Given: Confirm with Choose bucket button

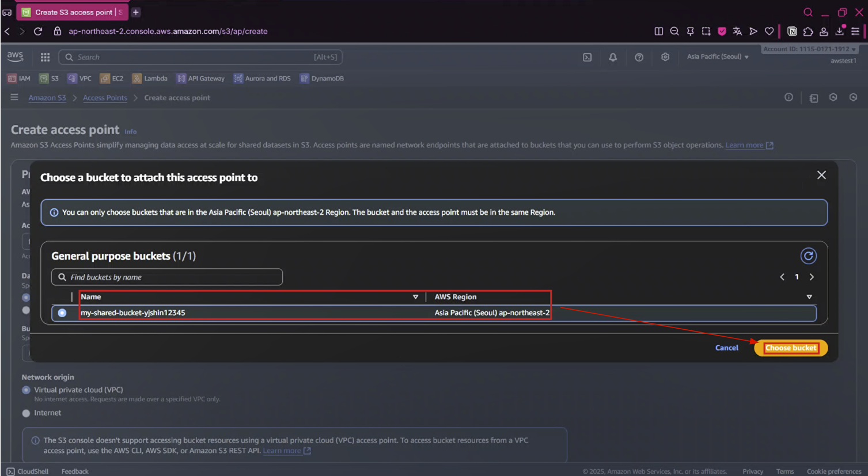Looking at the screenshot, I should click(x=791, y=348).
